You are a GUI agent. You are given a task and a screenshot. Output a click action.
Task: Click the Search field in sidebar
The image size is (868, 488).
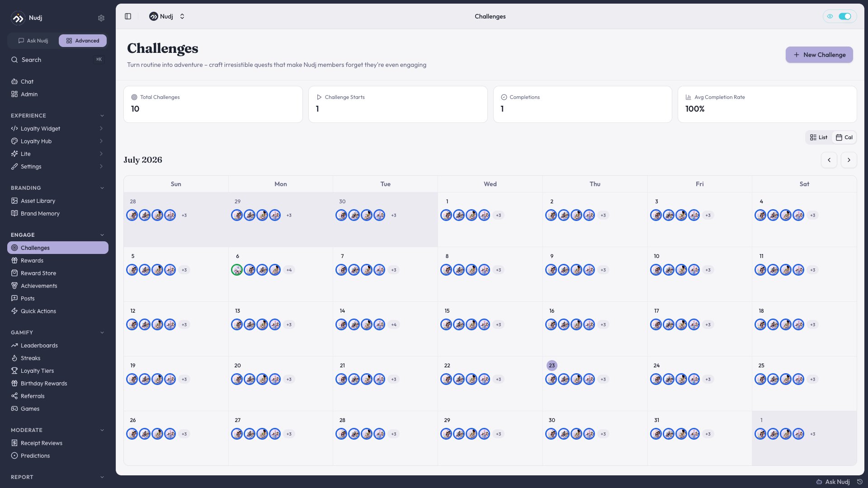coord(58,60)
